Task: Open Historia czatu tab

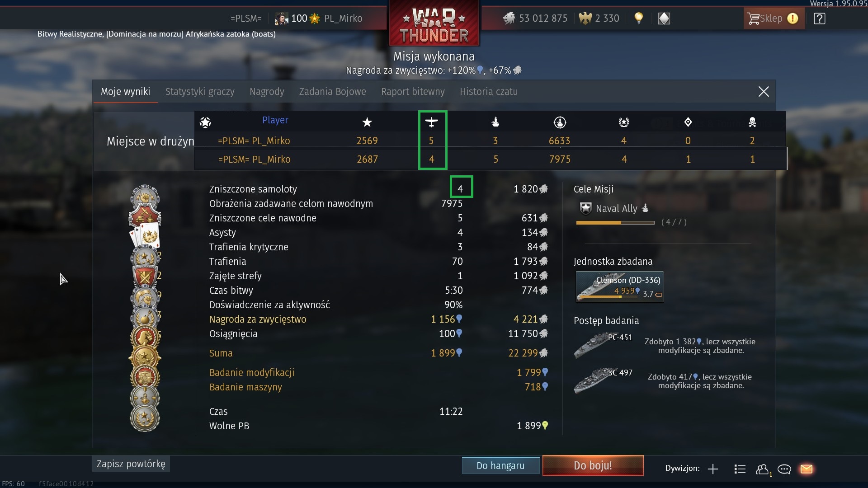Action: pos(489,92)
